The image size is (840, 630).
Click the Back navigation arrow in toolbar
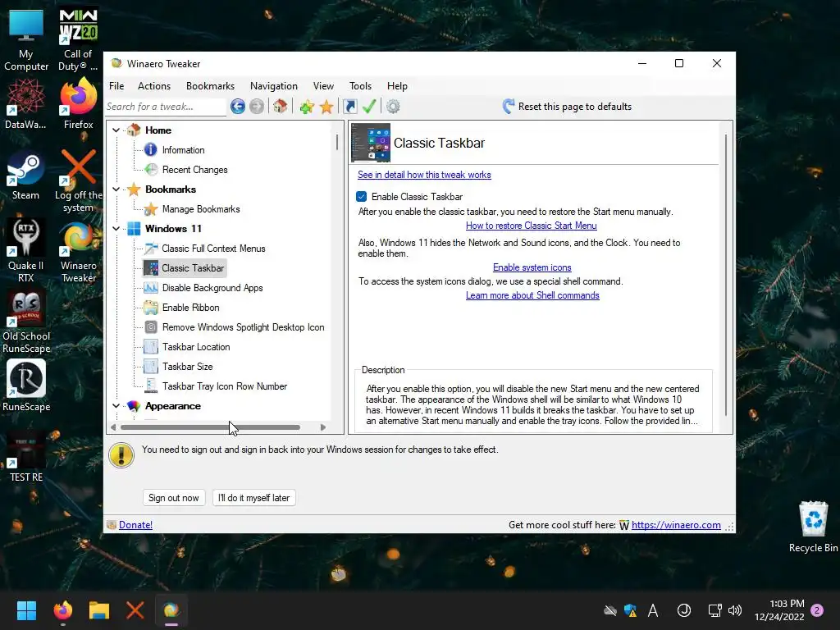[238, 106]
